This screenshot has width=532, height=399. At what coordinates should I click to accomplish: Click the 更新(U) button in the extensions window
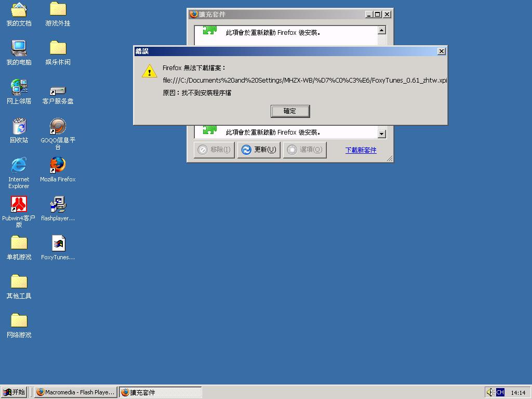coord(259,150)
